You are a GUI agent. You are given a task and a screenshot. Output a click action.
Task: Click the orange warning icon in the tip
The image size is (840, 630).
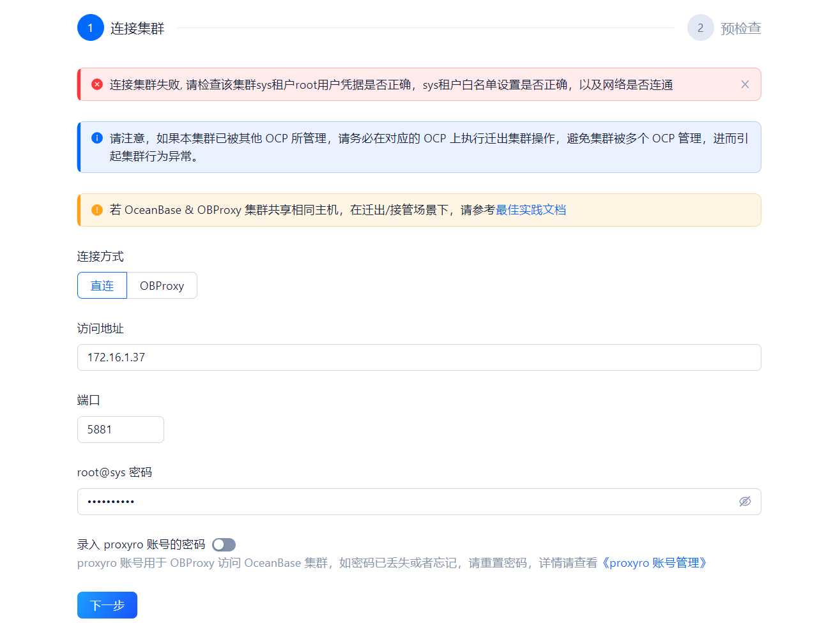[x=97, y=210]
